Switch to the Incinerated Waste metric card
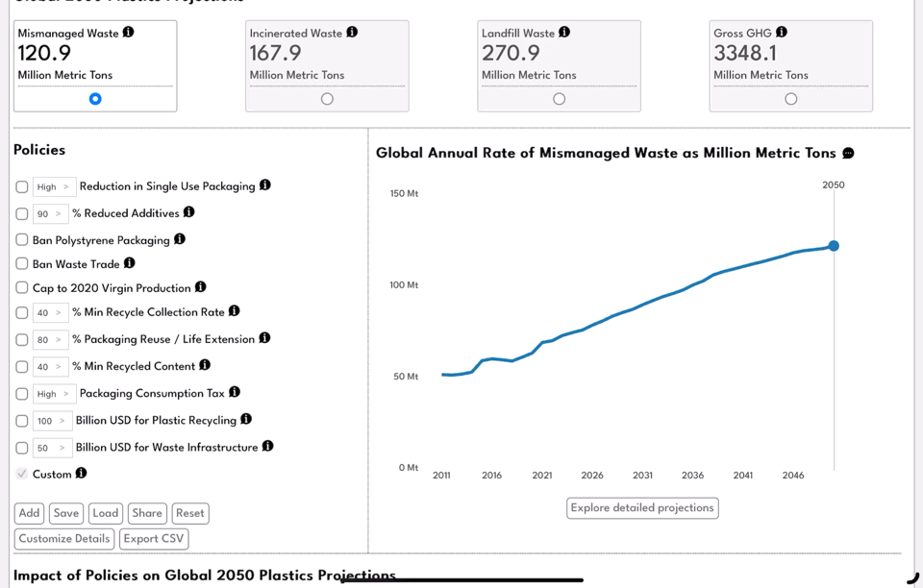 point(327,98)
